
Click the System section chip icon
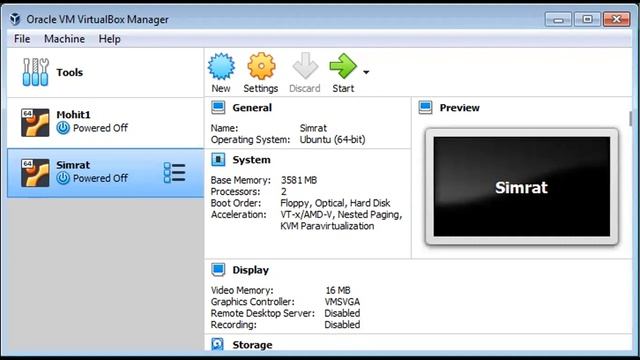(218, 160)
